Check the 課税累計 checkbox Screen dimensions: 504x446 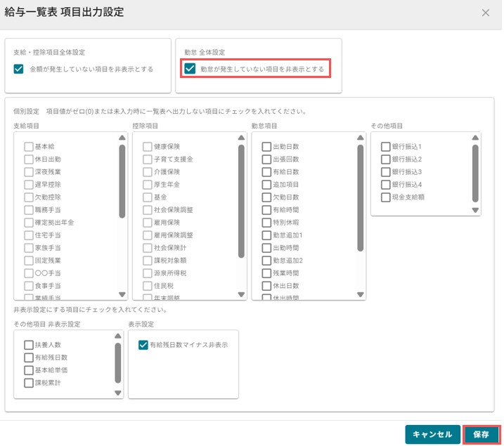click(29, 383)
